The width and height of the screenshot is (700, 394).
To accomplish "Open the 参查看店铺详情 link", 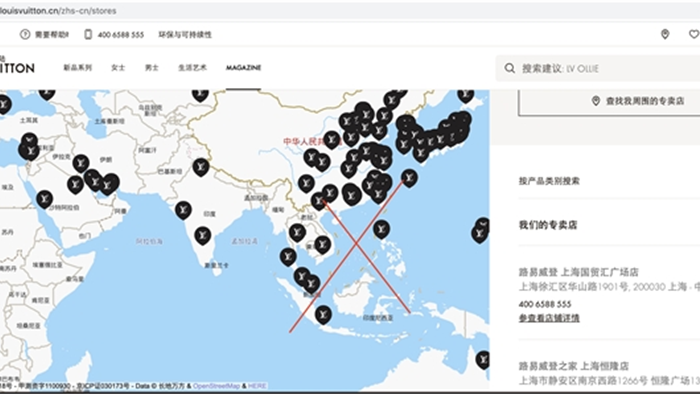I will pos(549,318).
